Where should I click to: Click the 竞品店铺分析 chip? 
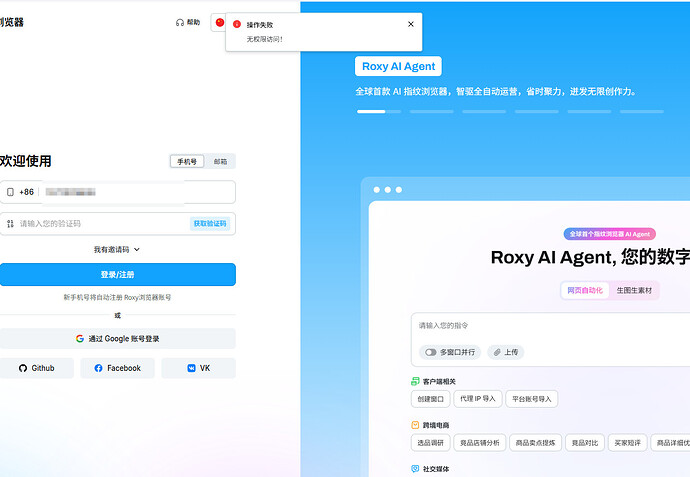click(480, 443)
